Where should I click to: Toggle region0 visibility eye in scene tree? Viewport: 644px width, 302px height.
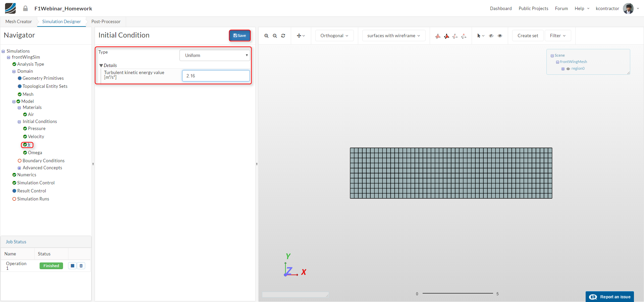click(x=568, y=69)
